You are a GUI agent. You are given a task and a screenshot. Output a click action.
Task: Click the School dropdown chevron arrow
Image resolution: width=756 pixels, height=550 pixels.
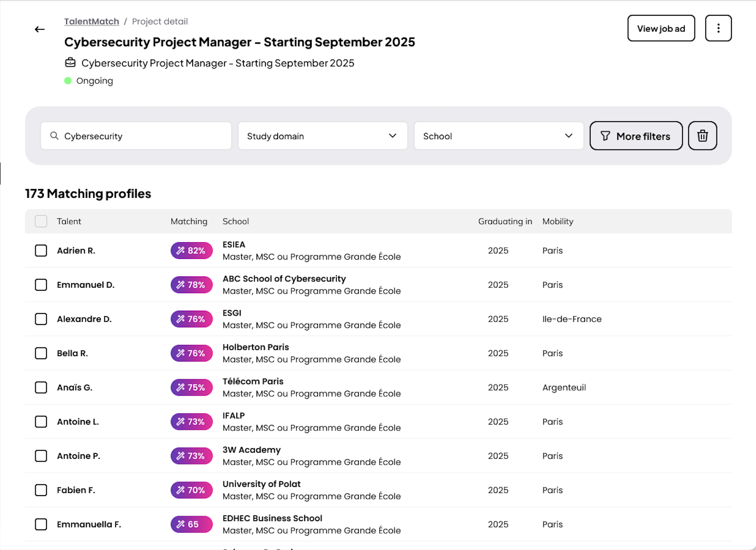(x=569, y=136)
